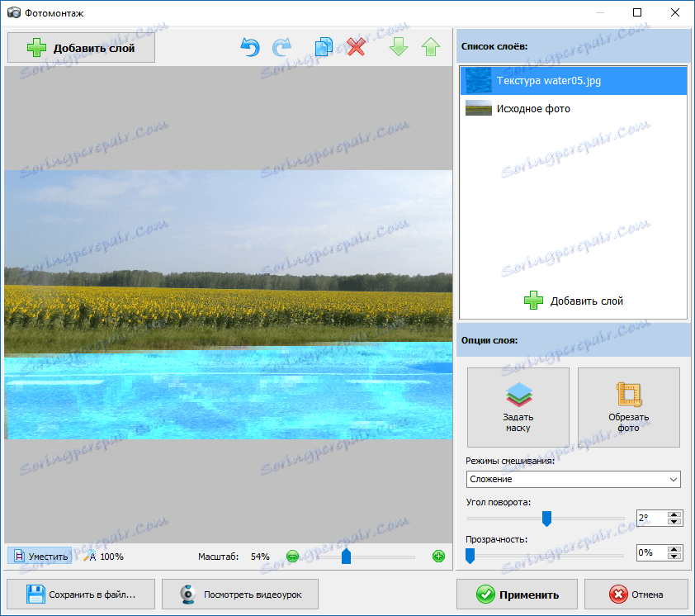Open the Задать маску mask tool

[518, 407]
